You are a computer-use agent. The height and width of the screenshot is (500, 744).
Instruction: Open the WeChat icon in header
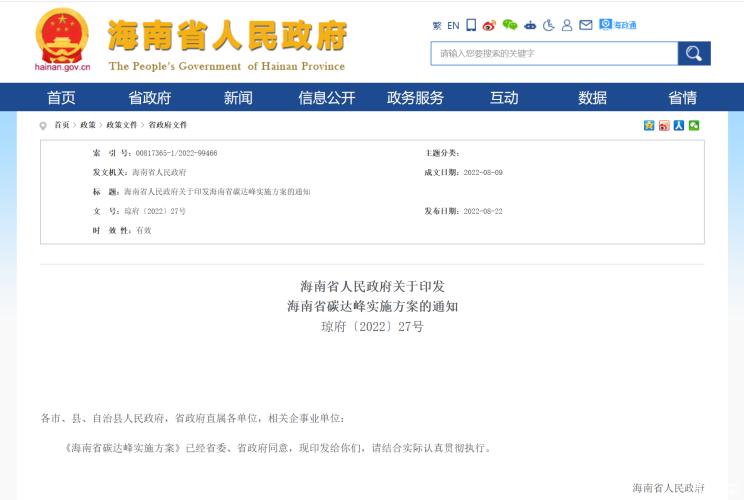pos(510,25)
